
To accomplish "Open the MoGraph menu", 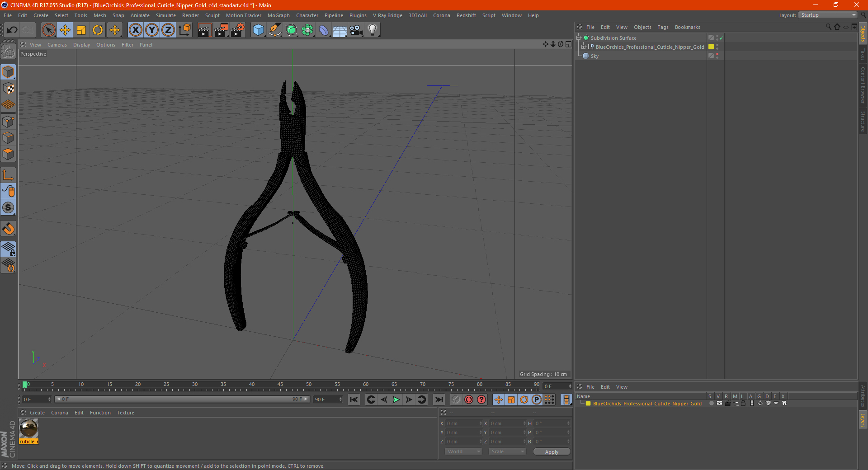I will point(278,15).
